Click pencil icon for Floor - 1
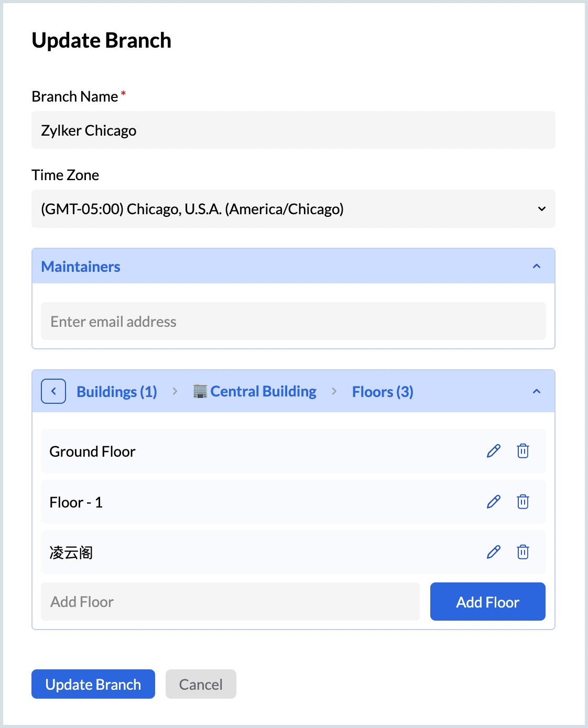The image size is (588, 728). click(x=493, y=502)
